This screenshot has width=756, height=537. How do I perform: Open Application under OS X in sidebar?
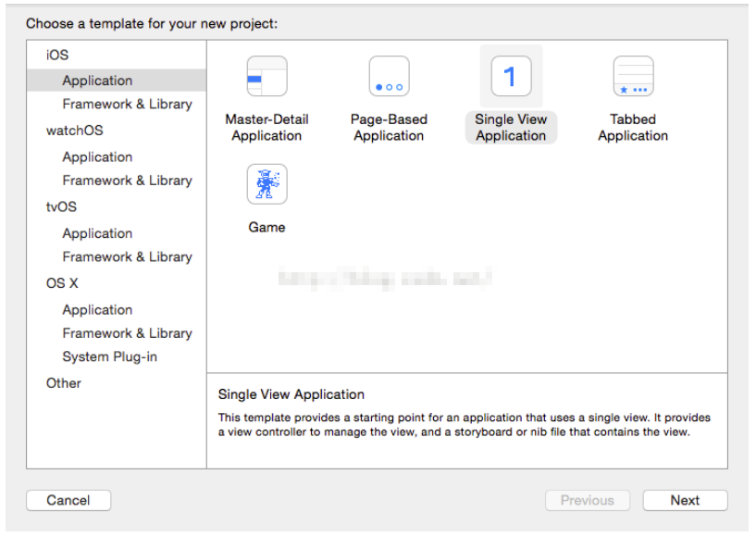point(97,310)
